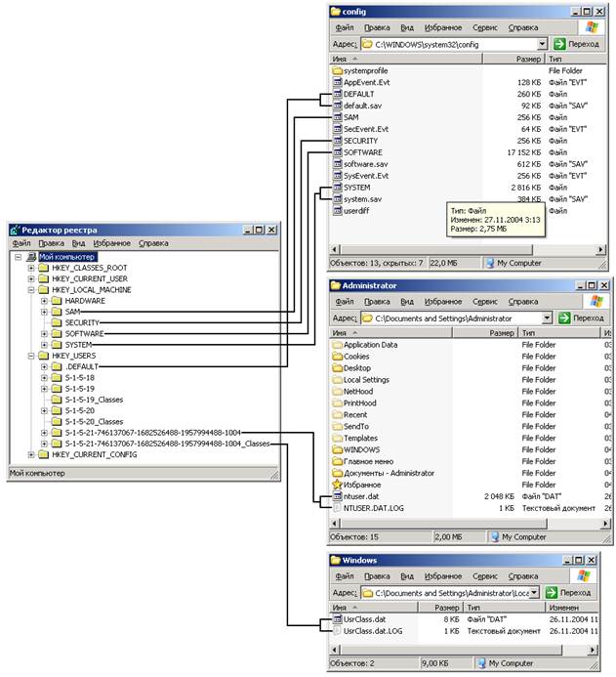
Task: Select the SAM file icon in config
Action: coord(338,117)
